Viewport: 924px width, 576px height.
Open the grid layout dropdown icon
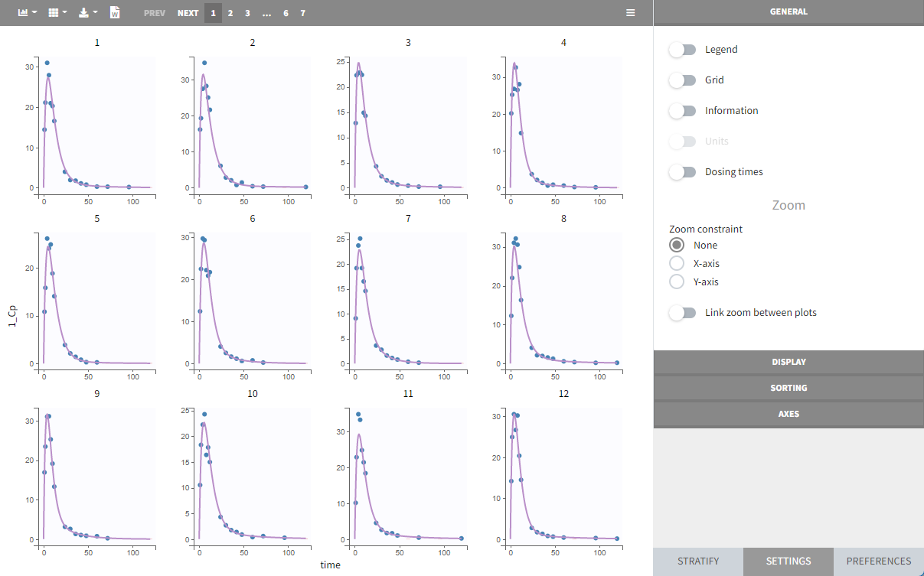57,13
